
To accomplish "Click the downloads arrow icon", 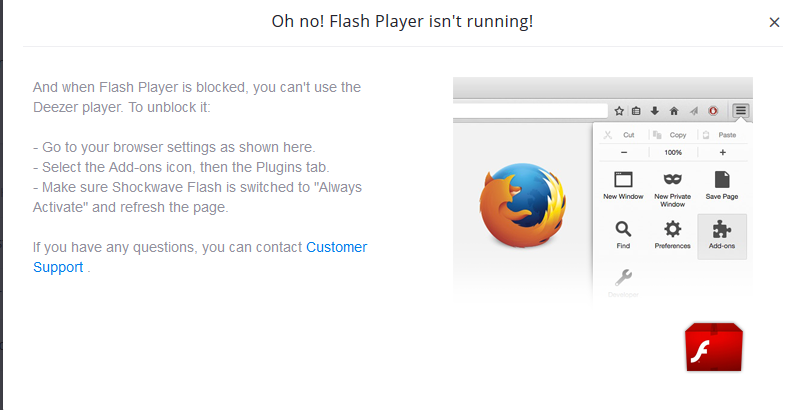I will click(x=655, y=111).
